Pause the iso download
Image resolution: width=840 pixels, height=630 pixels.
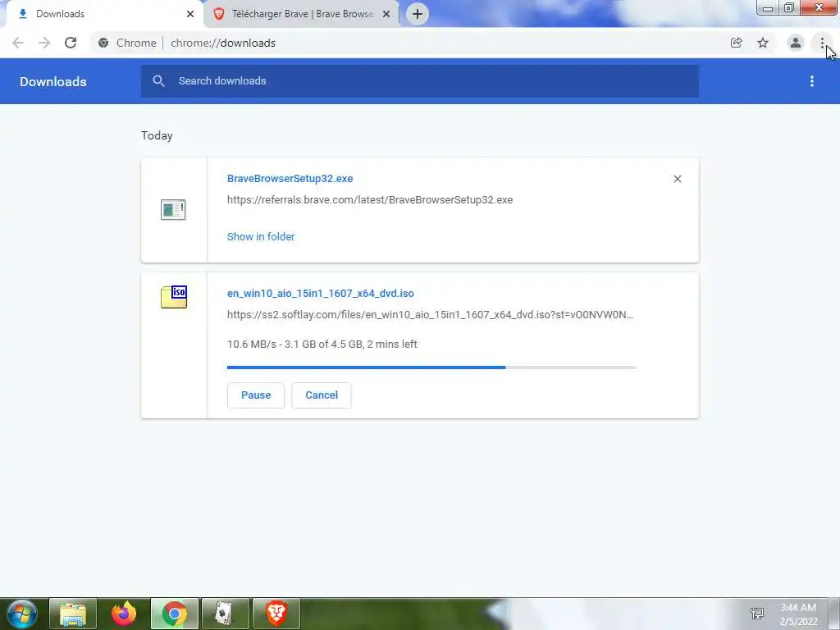[x=256, y=395]
